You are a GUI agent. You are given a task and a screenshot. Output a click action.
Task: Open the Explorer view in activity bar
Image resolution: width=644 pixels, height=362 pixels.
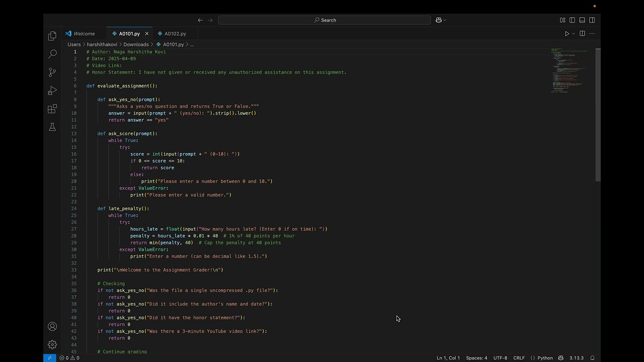coord(52,36)
